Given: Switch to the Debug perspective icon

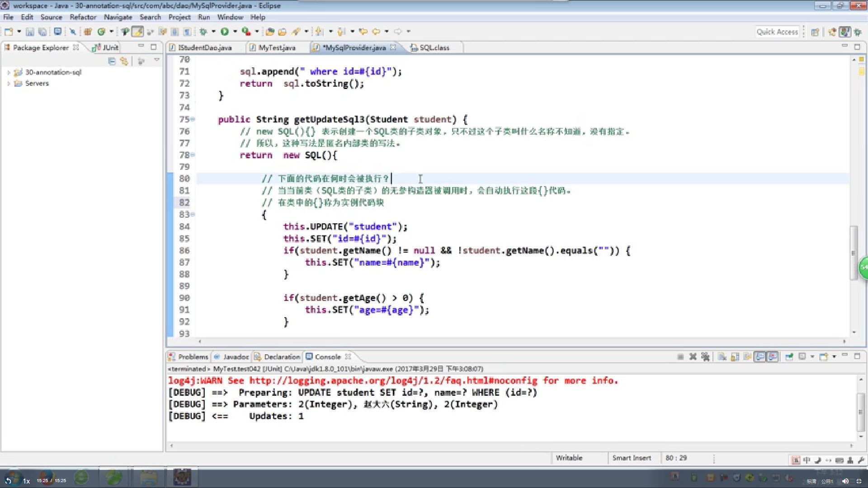Looking at the screenshot, I should point(858,32).
